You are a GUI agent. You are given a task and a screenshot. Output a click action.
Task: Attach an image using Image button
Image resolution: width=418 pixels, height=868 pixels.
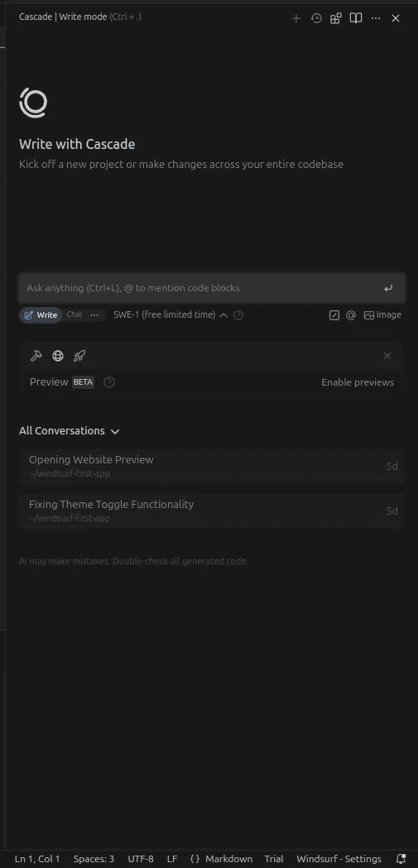(x=382, y=315)
